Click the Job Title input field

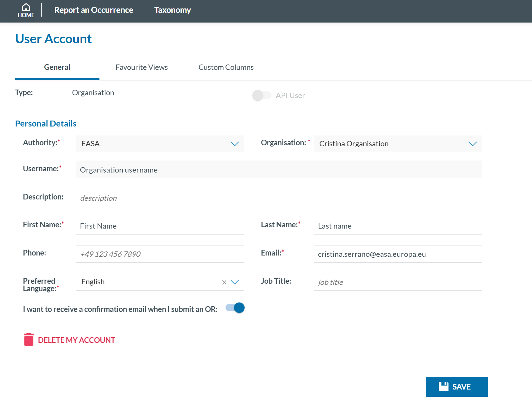(397, 282)
